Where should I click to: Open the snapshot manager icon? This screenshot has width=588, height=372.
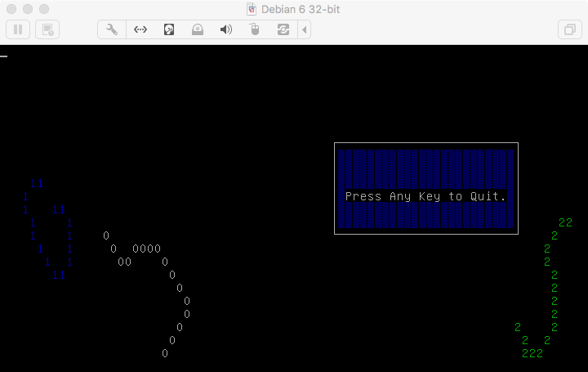coord(48,29)
